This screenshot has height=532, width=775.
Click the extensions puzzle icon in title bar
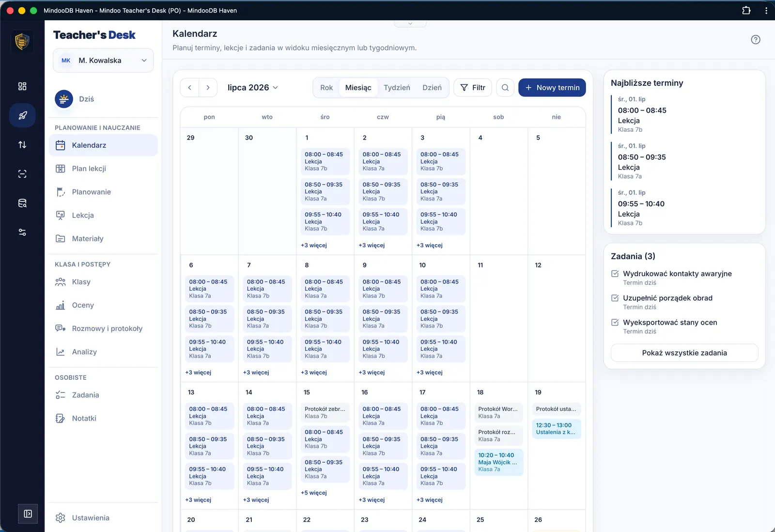point(746,10)
